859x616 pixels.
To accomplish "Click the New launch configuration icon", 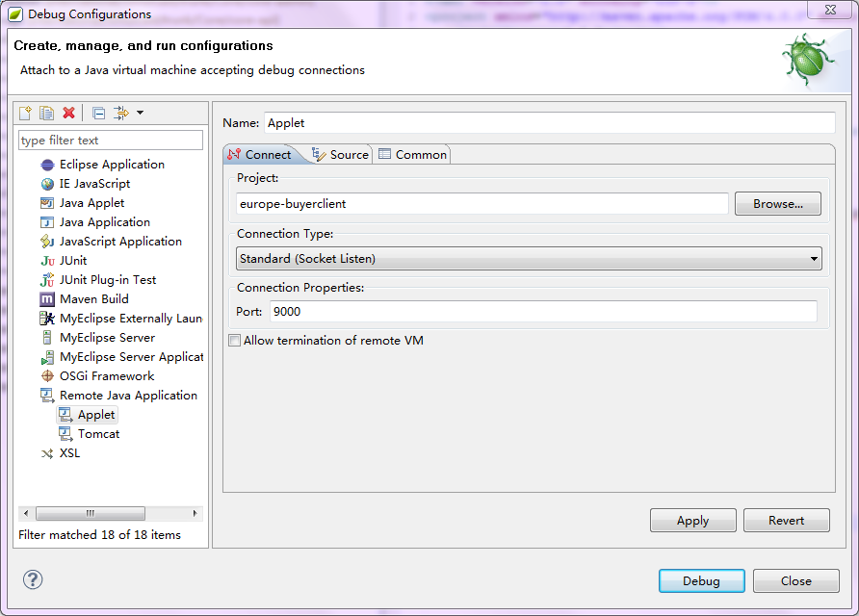I will (25, 113).
